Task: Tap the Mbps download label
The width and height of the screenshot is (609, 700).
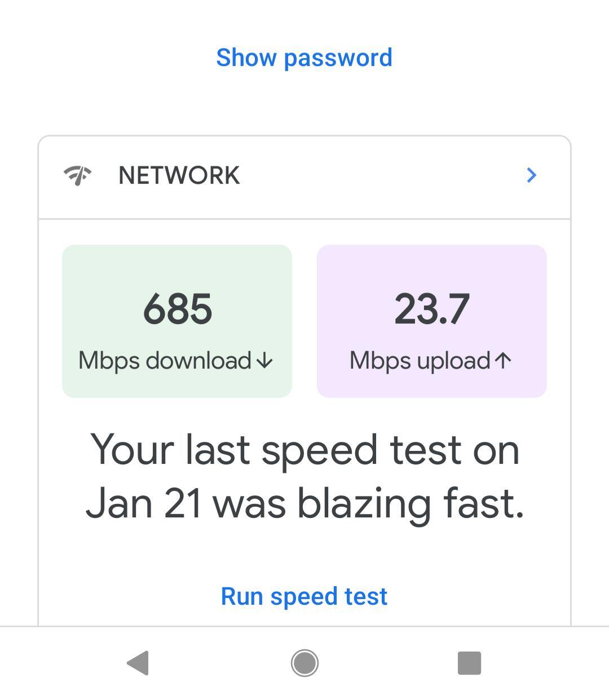Action: 165,361
